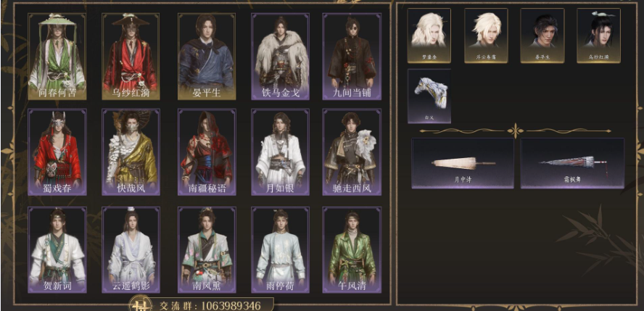Select the 问春何苦 green outfit card
This screenshot has width=644, height=311.
click(x=57, y=57)
